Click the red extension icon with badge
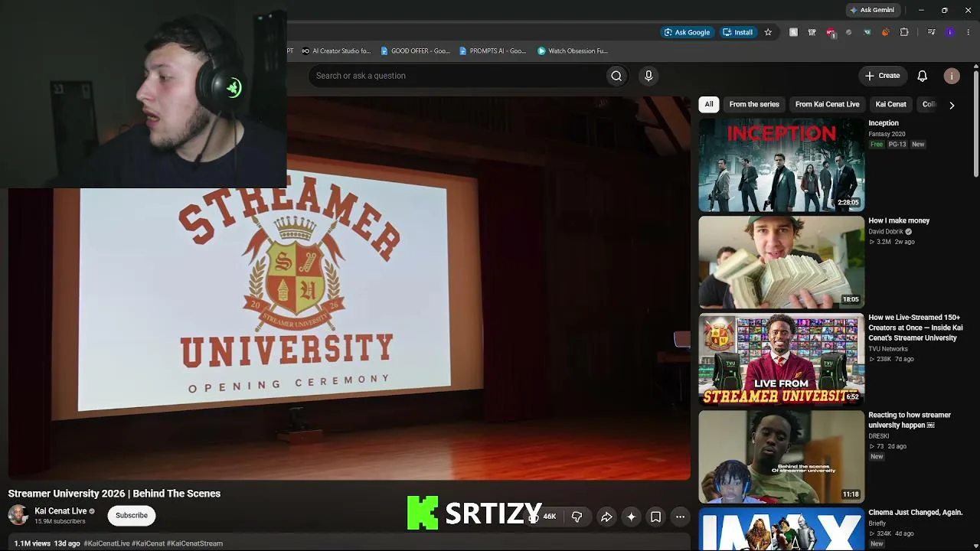The width and height of the screenshot is (980, 551). coord(831,32)
